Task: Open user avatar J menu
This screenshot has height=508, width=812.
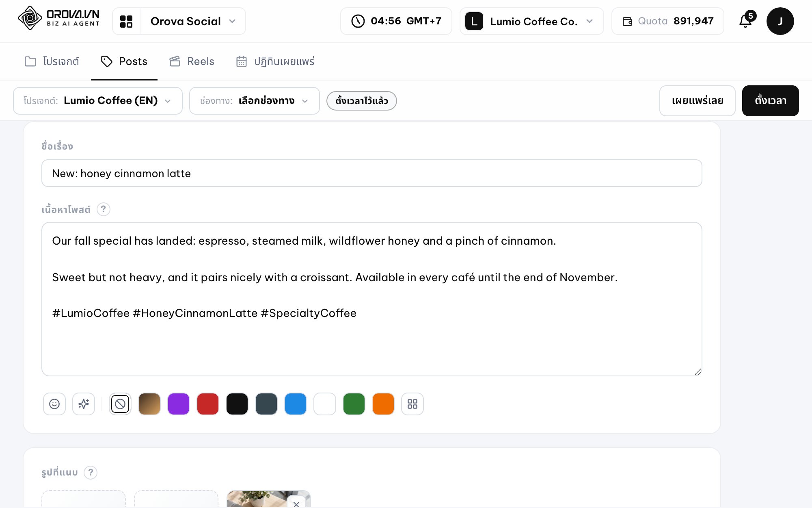Action: (780, 21)
